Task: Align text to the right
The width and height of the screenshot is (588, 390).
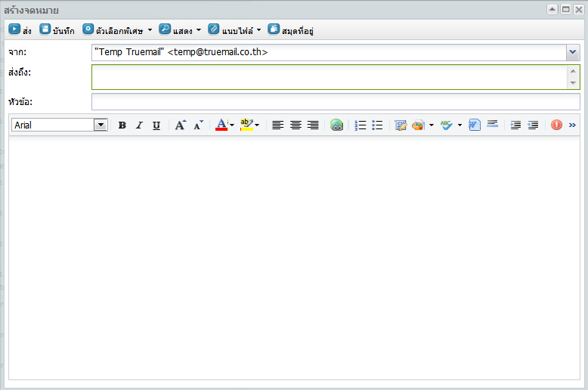Action: click(313, 125)
